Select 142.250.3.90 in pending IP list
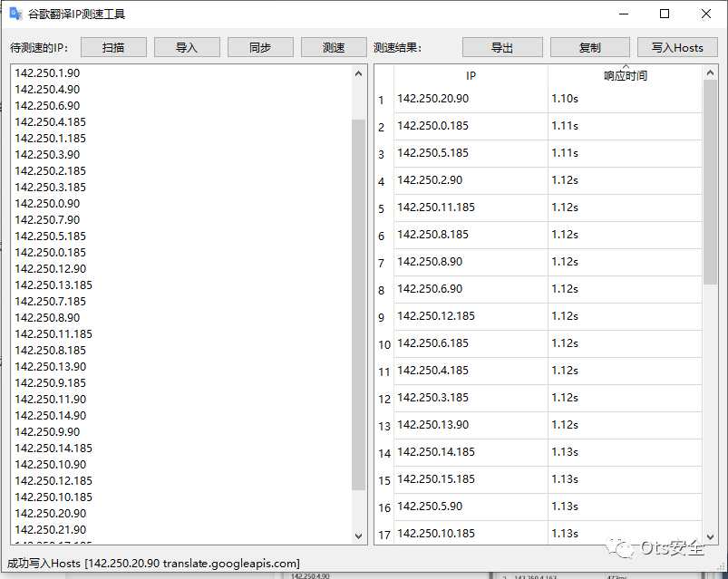The height and width of the screenshot is (579, 728). (x=47, y=155)
